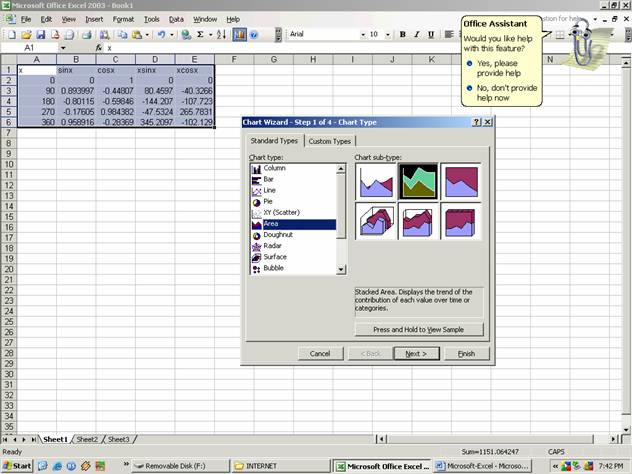This screenshot has width=632, height=474.
Task: Click Chart Wizard dialog help question button
Action: [x=476, y=122]
